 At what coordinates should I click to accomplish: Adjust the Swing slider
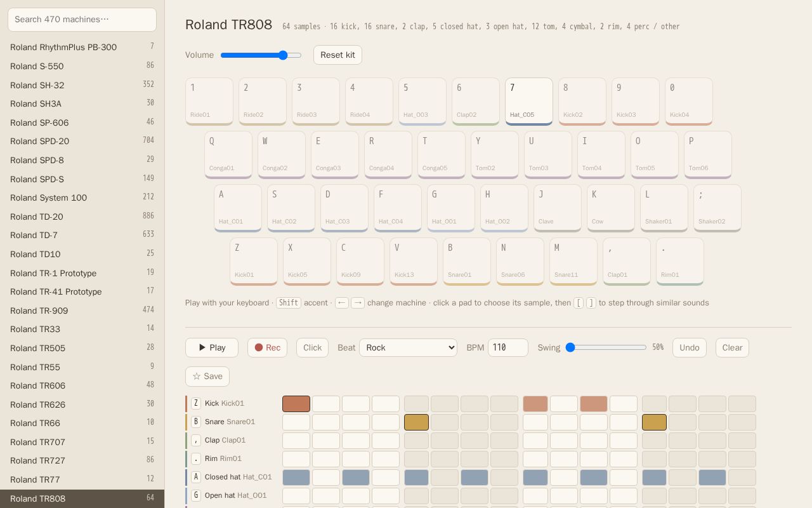tap(606, 347)
